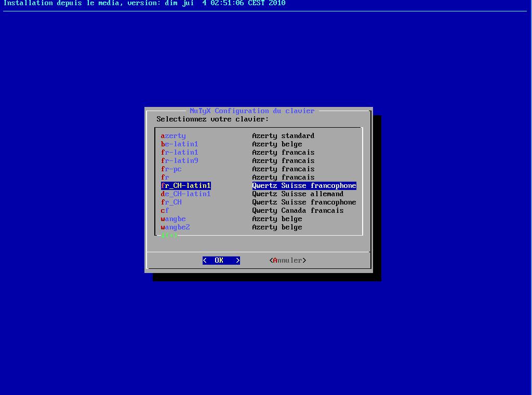Choose de_CH-latin1 Swiss German layout

(258, 194)
